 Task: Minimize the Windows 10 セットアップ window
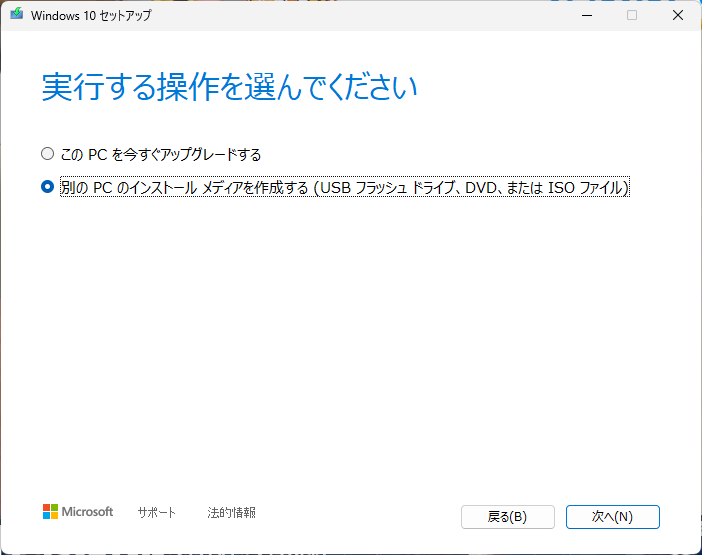click(x=587, y=15)
